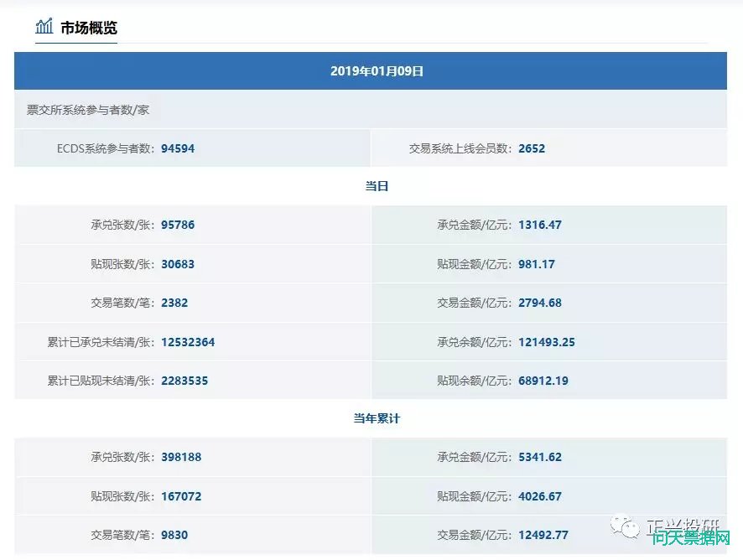Select the ECDS系统参与者数 value 94594
Viewport: 743px width, 560px height.
pyautogui.click(x=178, y=148)
